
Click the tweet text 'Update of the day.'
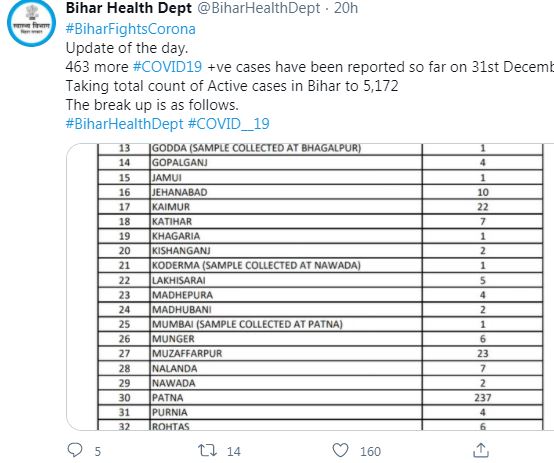pyautogui.click(x=127, y=48)
